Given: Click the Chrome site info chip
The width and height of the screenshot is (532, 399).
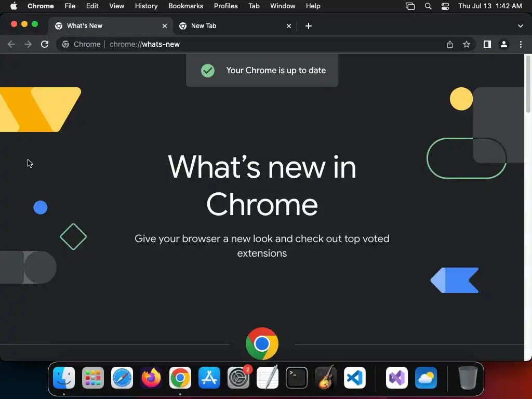Looking at the screenshot, I should (x=81, y=45).
